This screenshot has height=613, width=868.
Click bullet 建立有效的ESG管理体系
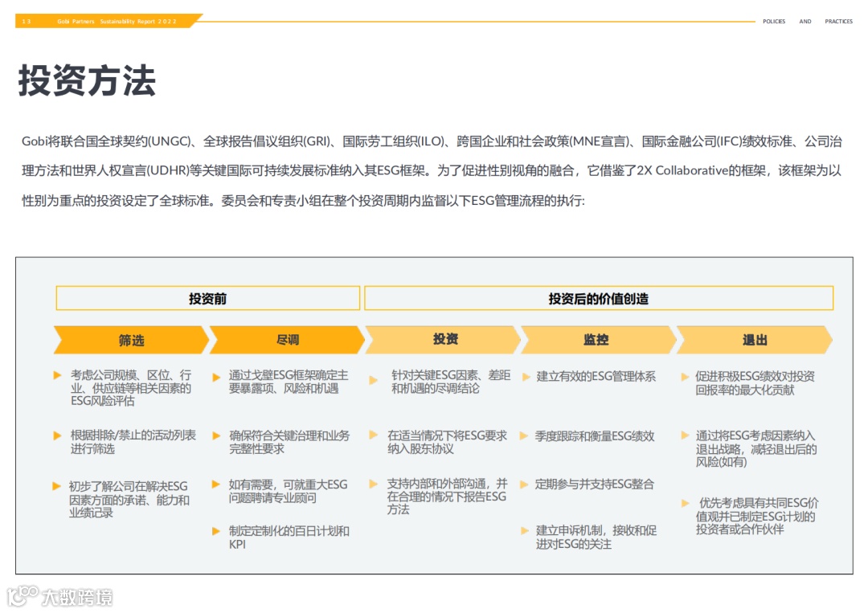(x=596, y=377)
